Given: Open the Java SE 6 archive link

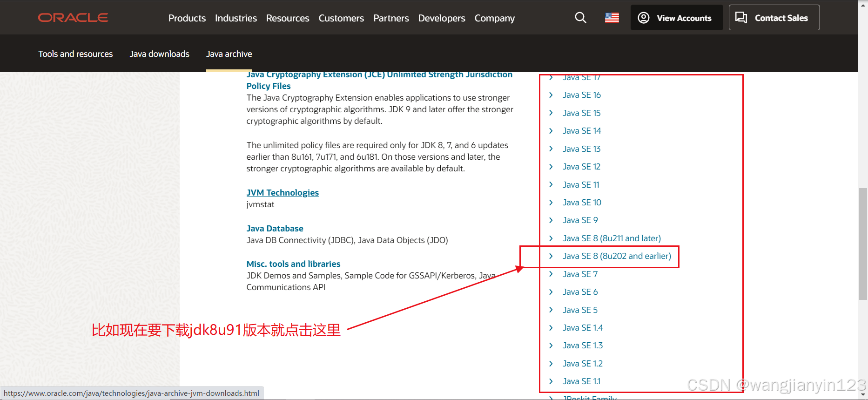Looking at the screenshot, I should pos(580,292).
